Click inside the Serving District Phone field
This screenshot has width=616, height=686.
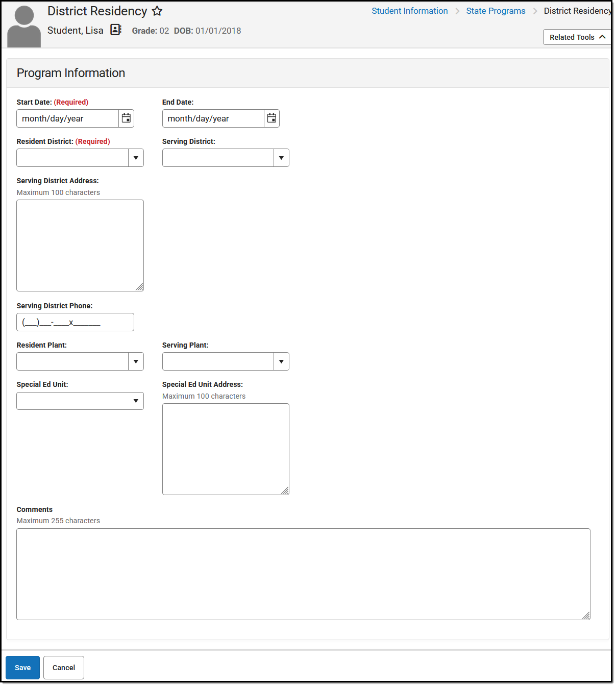[x=75, y=322]
